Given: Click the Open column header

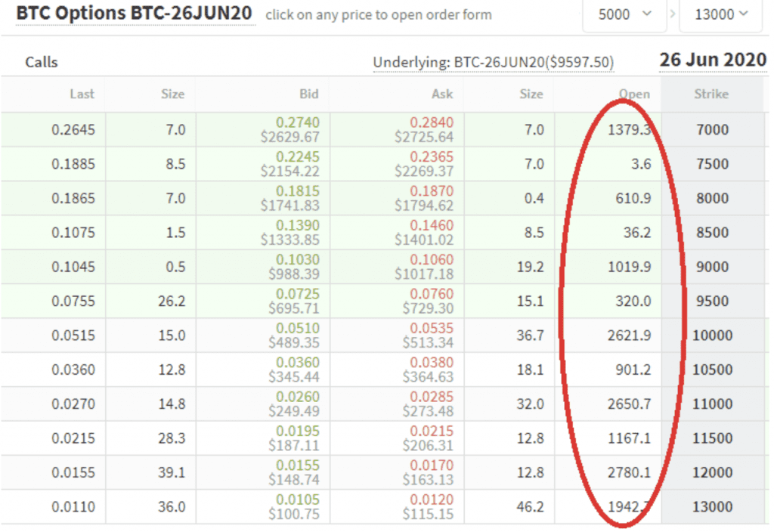Looking at the screenshot, I should point(634,94).
